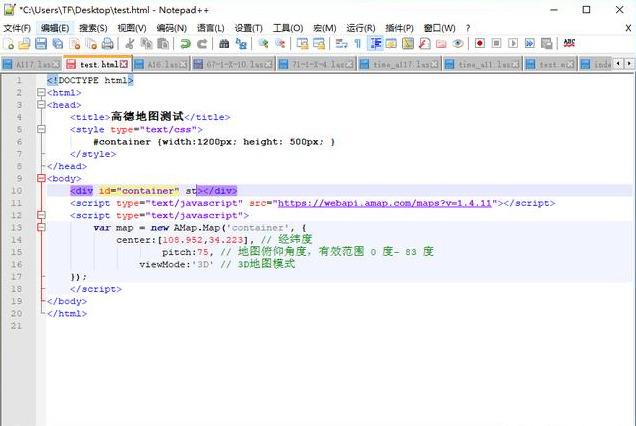
Task: Toggle word wrap in the toolbar
Action: coord(342,43)
